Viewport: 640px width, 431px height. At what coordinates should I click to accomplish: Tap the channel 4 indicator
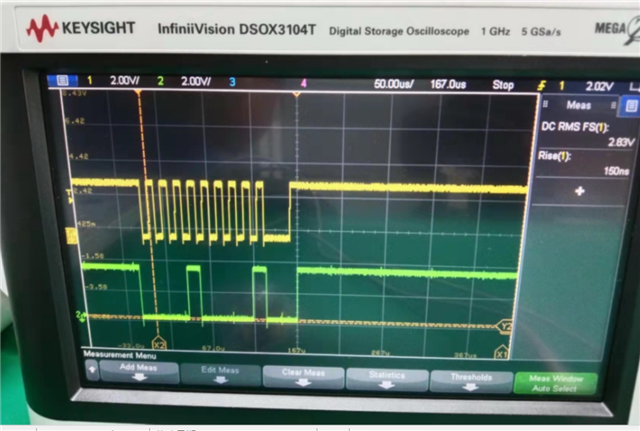pos(304,83)
